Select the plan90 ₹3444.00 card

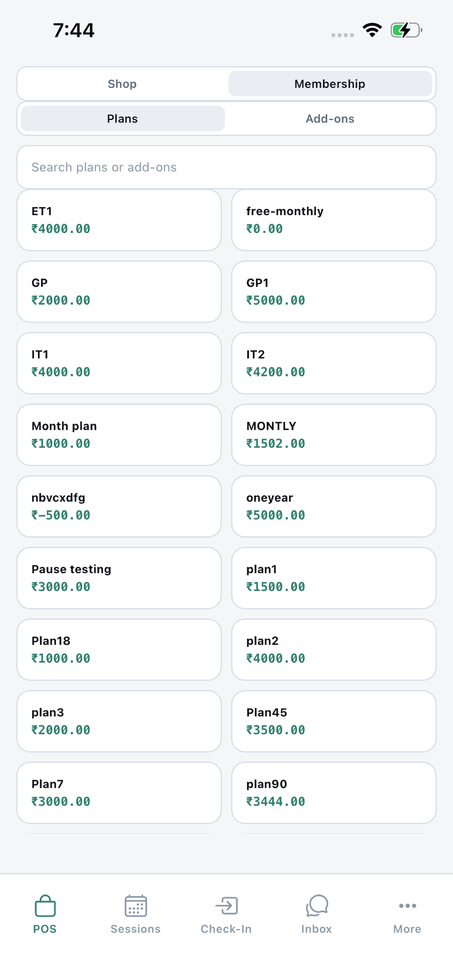334,793
